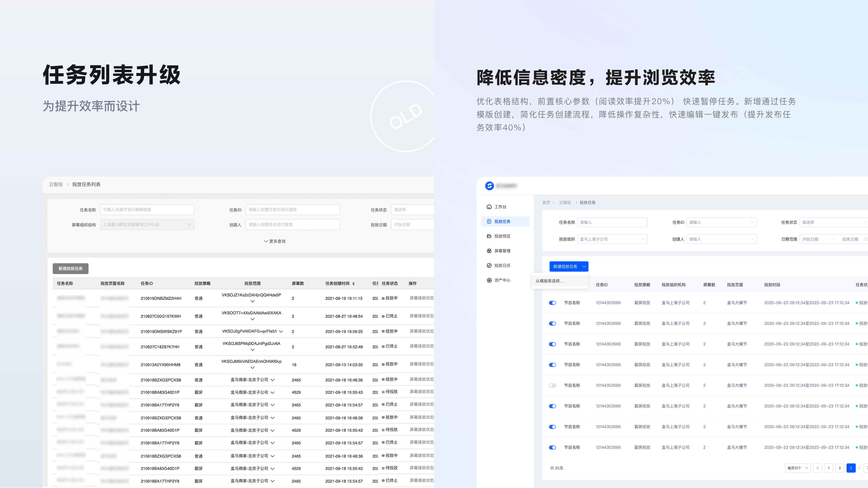
Task: Click 云智投 breadcrumb in old list
Action: 56,184
